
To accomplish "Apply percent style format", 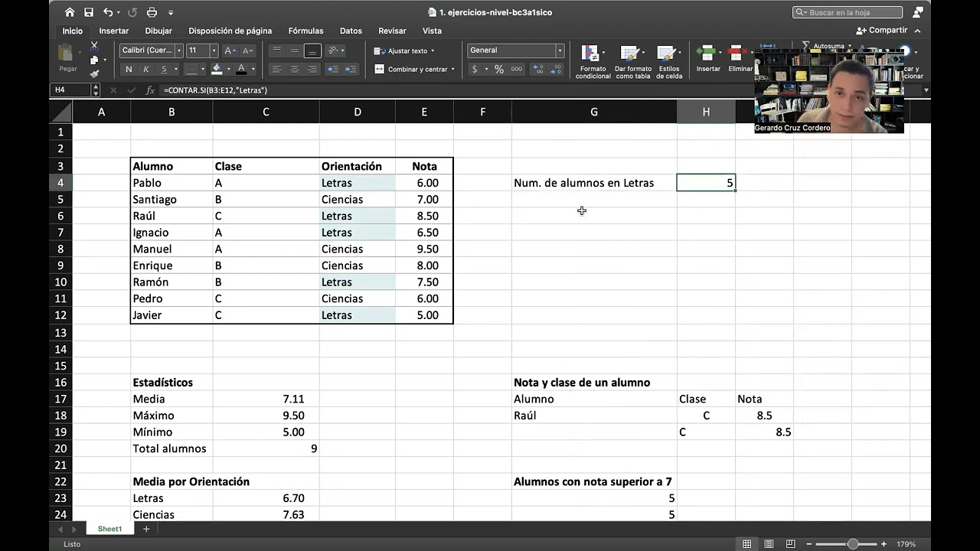I will pos(499,69).
